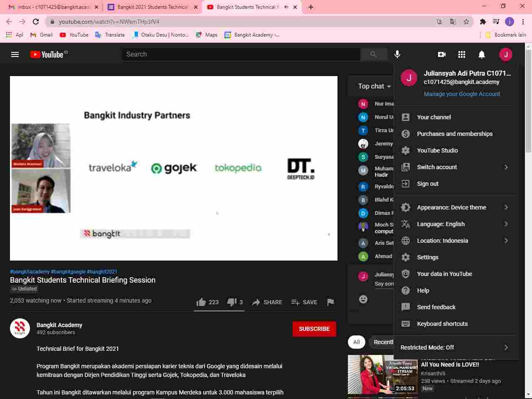Viewport: 532px width, 399px height.
Task: Open the chat emoji picker
Action: (363, 299)
